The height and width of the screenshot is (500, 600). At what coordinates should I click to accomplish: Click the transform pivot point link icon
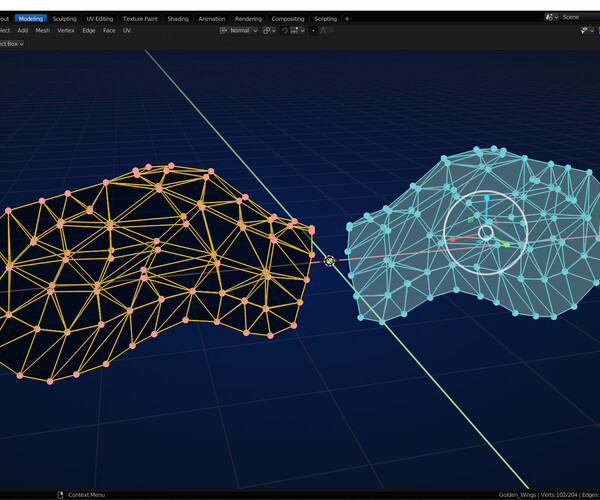tap(267, 31)
